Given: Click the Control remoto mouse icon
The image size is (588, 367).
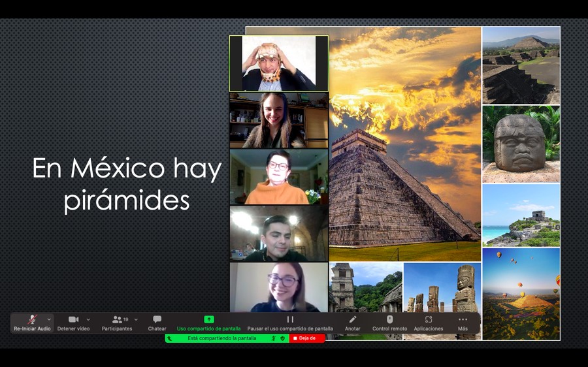Looking at the screenshot, I should click(x=389, y=319).
